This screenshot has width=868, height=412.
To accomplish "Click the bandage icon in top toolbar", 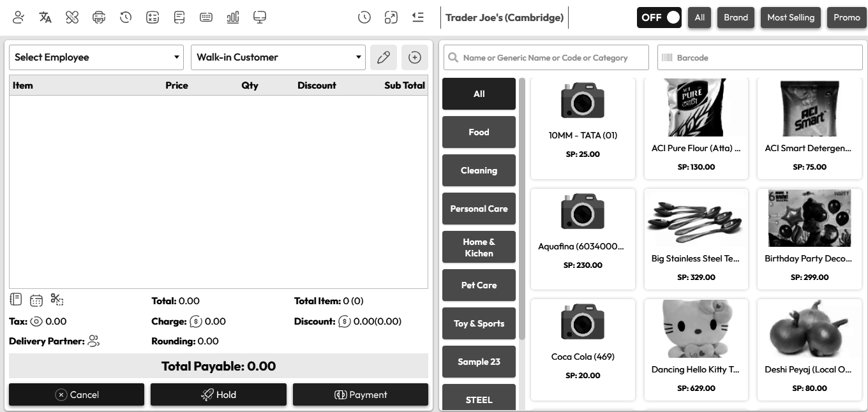I will click(72, 17).
